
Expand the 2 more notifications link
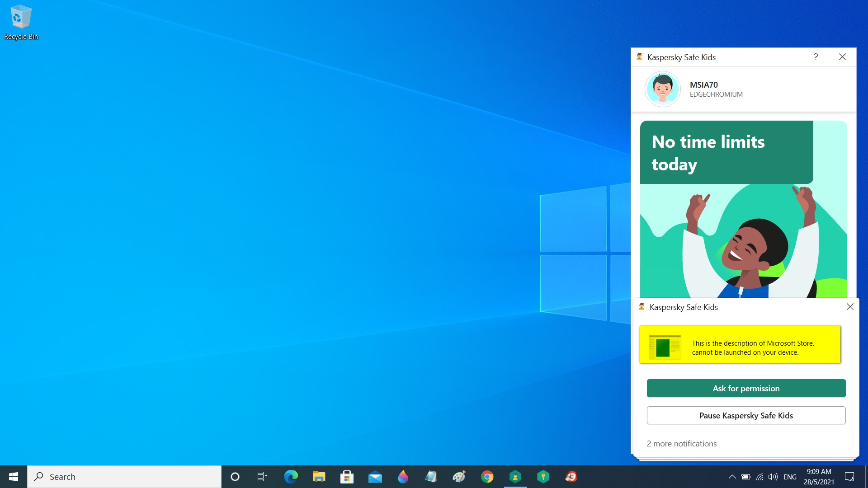click(681, 444)
